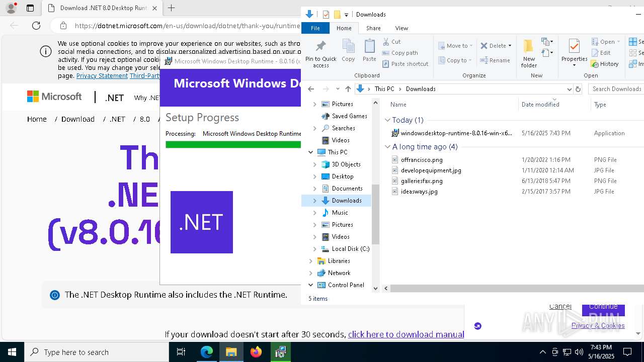Screen dimensions: 644x362
Task: Switch to the installer taskbar icon
Action: [x=281, y=352]
